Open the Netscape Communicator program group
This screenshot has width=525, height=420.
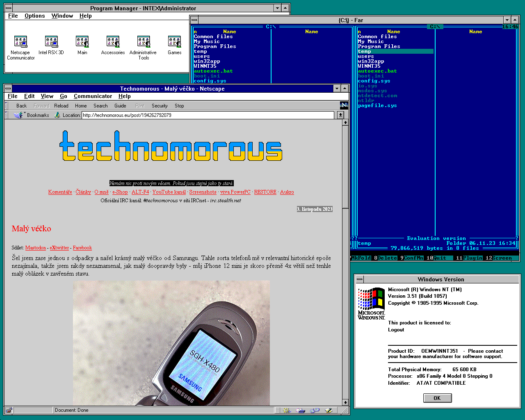pyautogui.click(x=21, y=42)
